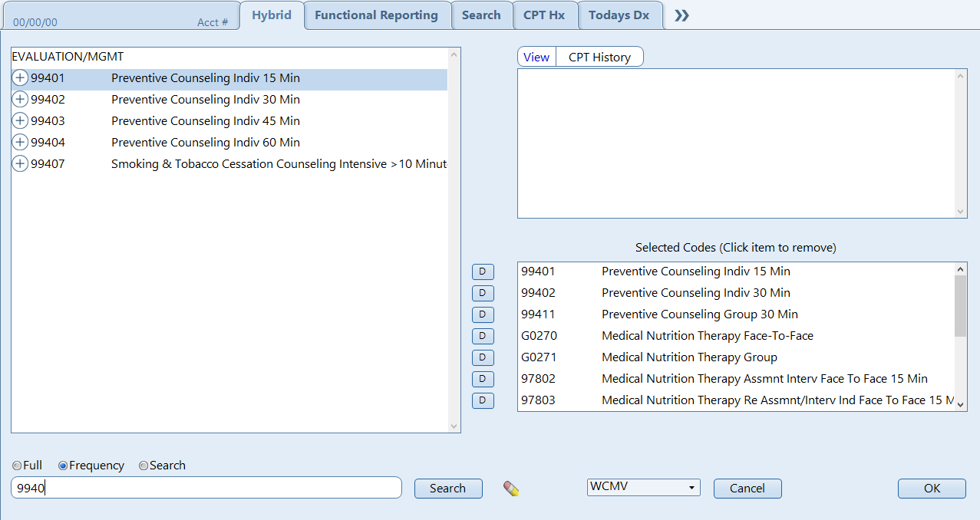Click the Search button

click(x=448, y=489)
